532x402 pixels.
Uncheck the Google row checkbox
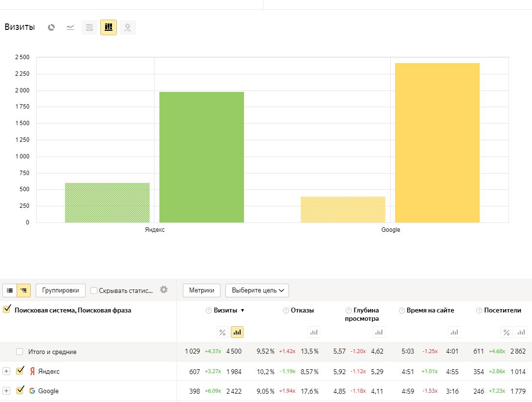click(20, 390)
